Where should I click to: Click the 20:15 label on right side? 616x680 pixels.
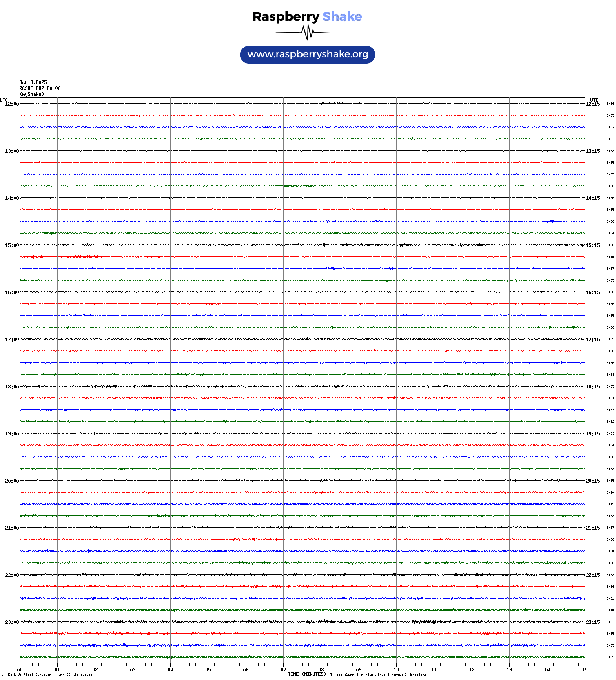pos(592,481)
